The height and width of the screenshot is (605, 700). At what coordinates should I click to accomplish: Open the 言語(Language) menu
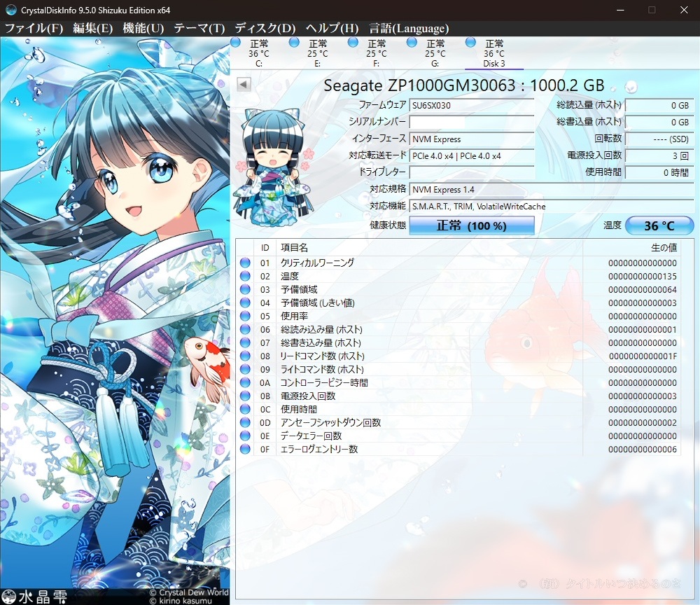[409, 28]
